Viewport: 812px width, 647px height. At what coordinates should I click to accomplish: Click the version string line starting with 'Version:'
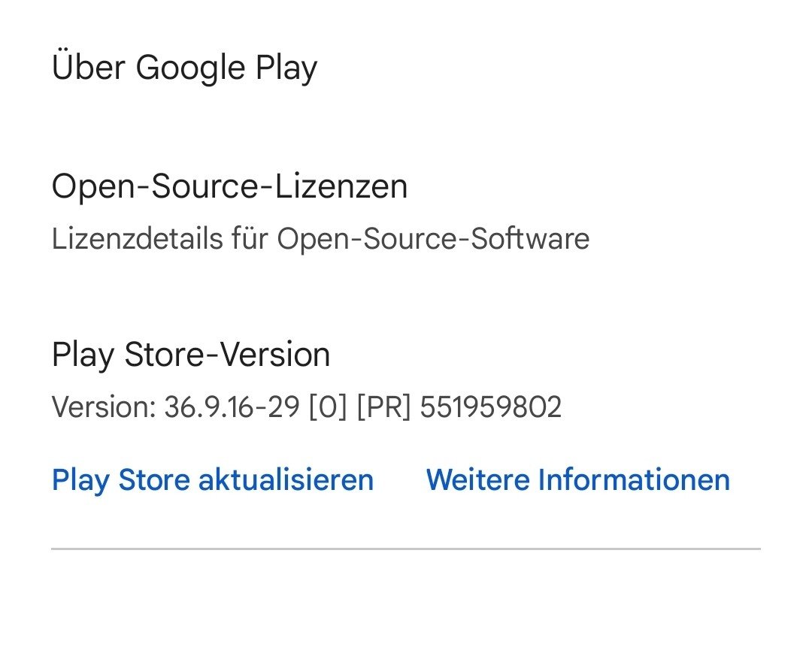[x=306, y=407]
